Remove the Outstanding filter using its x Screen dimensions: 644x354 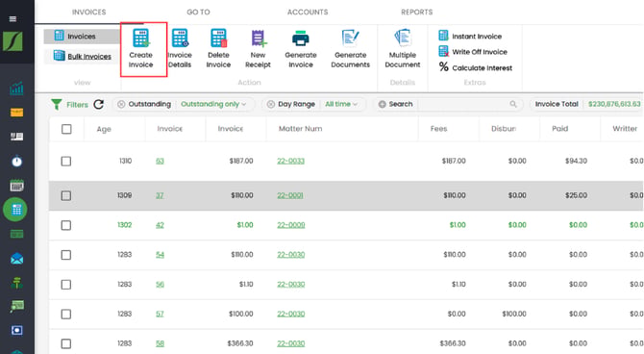[121, 105]
